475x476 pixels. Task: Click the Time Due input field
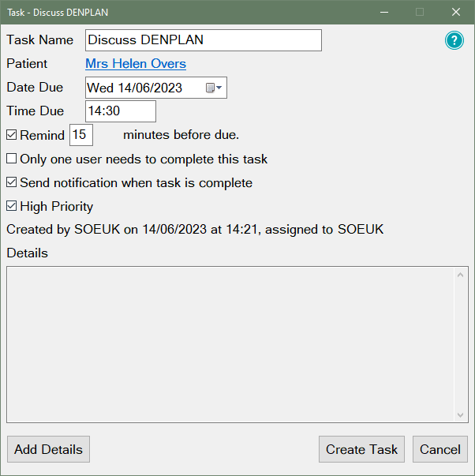coord(120,111)
